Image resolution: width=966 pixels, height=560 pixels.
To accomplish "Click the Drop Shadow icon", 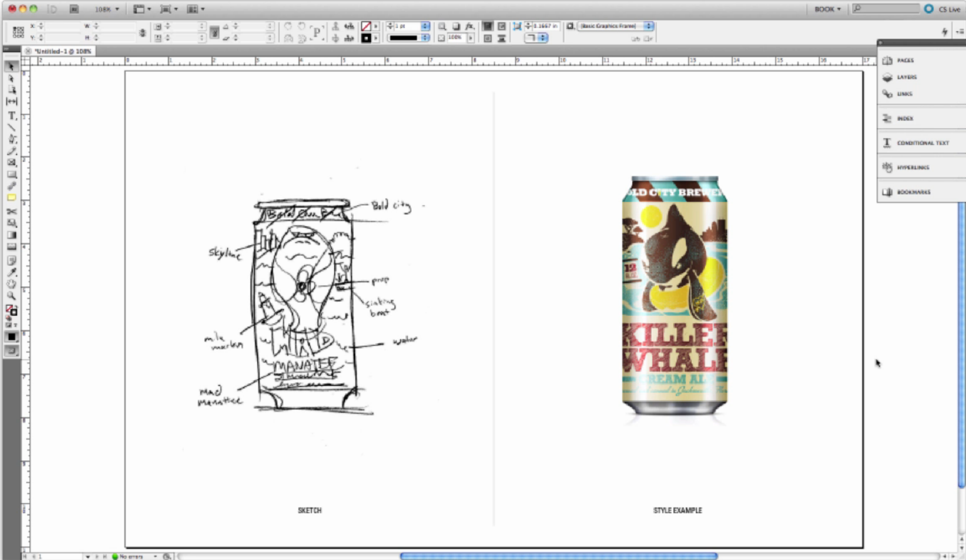I will coord(456,26).
